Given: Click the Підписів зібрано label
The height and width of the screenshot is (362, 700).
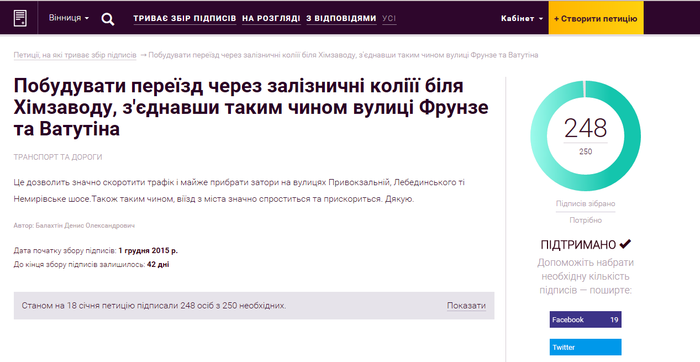Looking at the screenshot, I should point(585,204).
